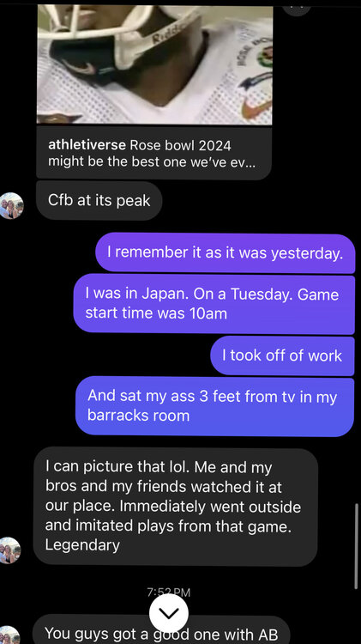The image size is (361, 644).
Task: Tap the scroll-to-latest down chevron button
Action: click(x=169, y=613)
